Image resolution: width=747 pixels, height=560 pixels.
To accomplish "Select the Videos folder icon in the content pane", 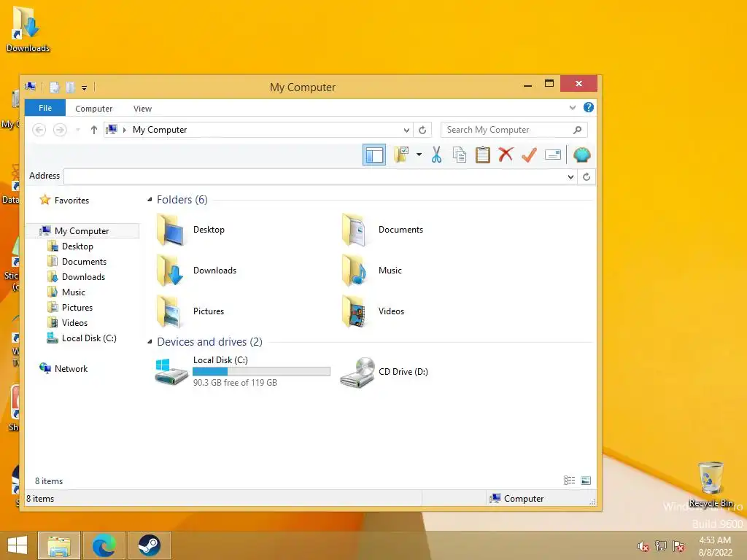I will pyautogui.click(x=355, y=311).
